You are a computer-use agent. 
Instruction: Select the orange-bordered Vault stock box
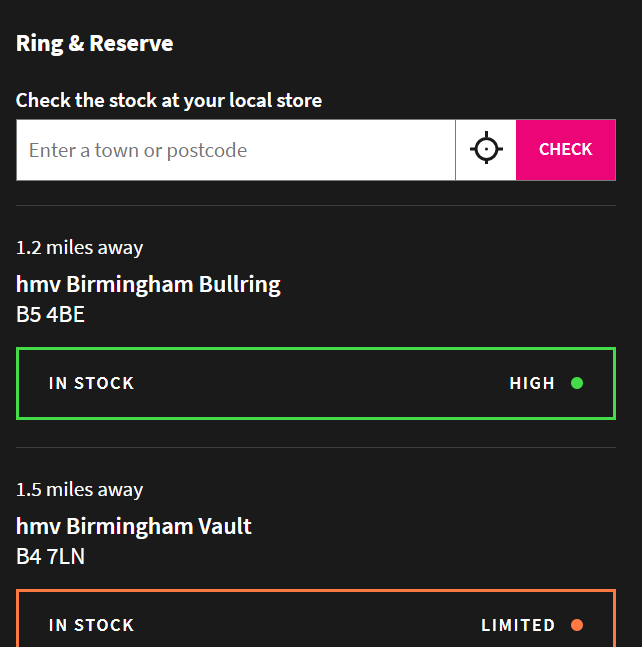click(316, 618)
